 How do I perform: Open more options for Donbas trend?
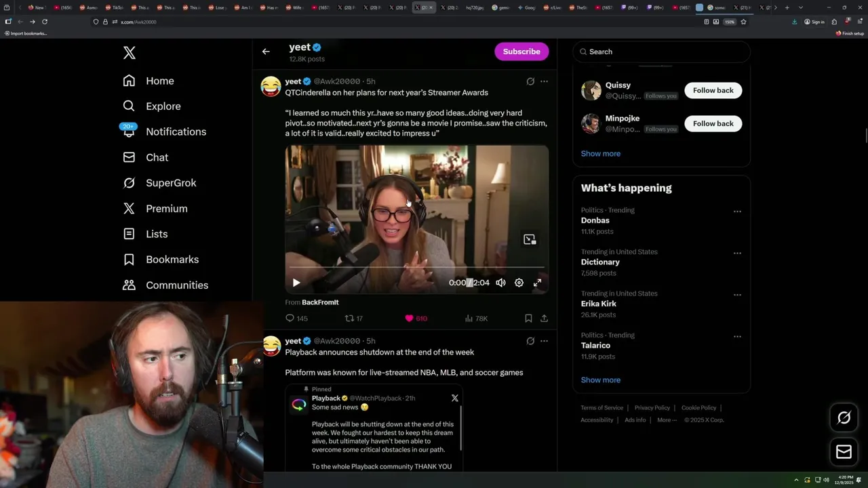(x=737, y=211)
